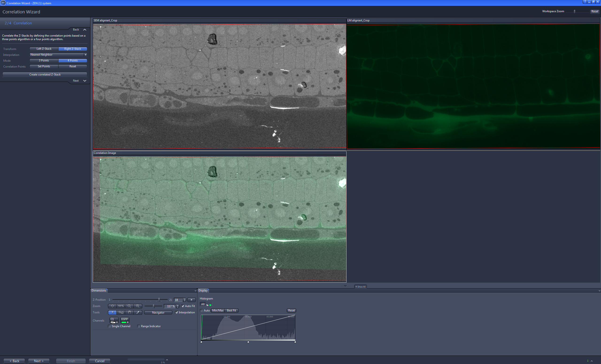Collapse the Correlation panel with the Back chevron
601x364 pixels.
coord(85,30)
